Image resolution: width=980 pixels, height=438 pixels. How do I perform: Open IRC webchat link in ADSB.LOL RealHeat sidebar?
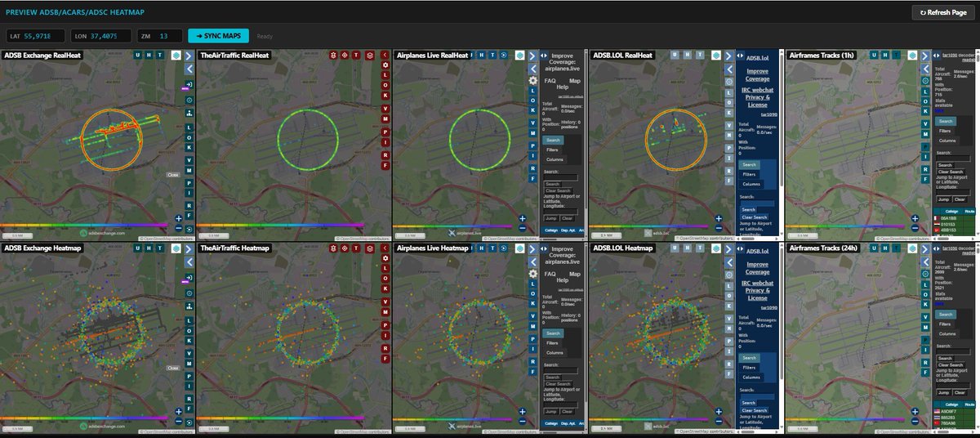757,90
